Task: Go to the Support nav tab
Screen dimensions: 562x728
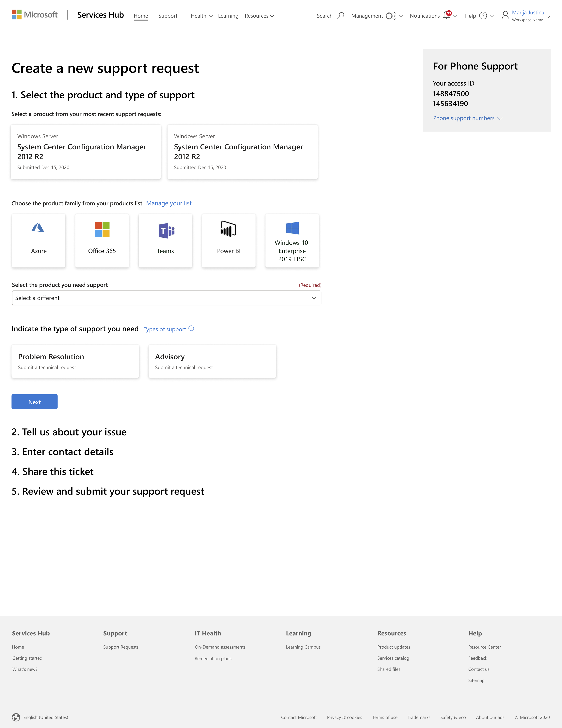Action: (x=168, y=16)
